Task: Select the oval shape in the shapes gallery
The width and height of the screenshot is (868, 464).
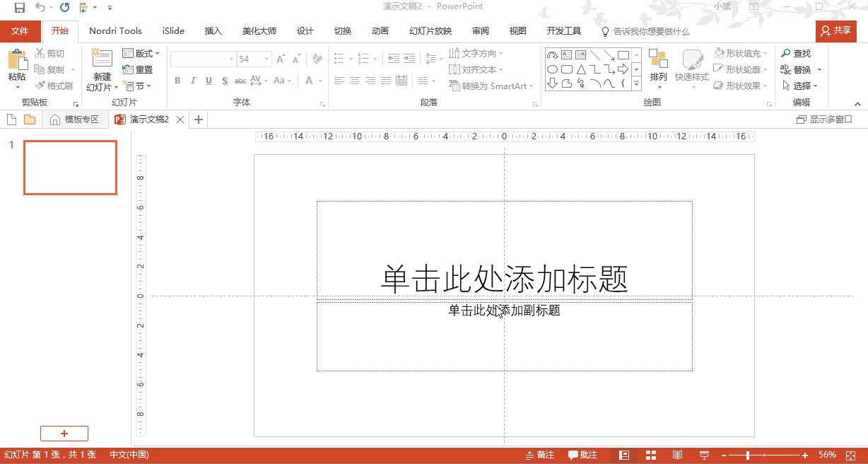Action: tap(551, 69)
